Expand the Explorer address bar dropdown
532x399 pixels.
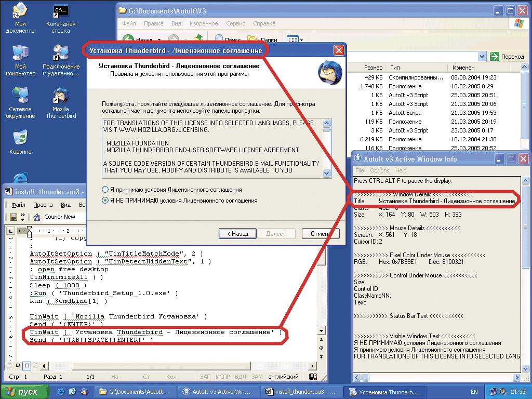[x=482, y=57]
